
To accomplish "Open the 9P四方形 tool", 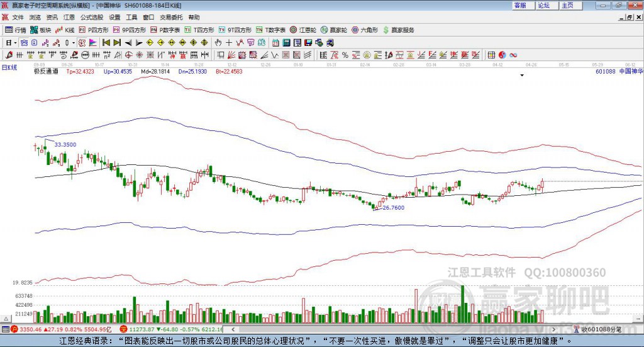I will [x=130, y=30].
